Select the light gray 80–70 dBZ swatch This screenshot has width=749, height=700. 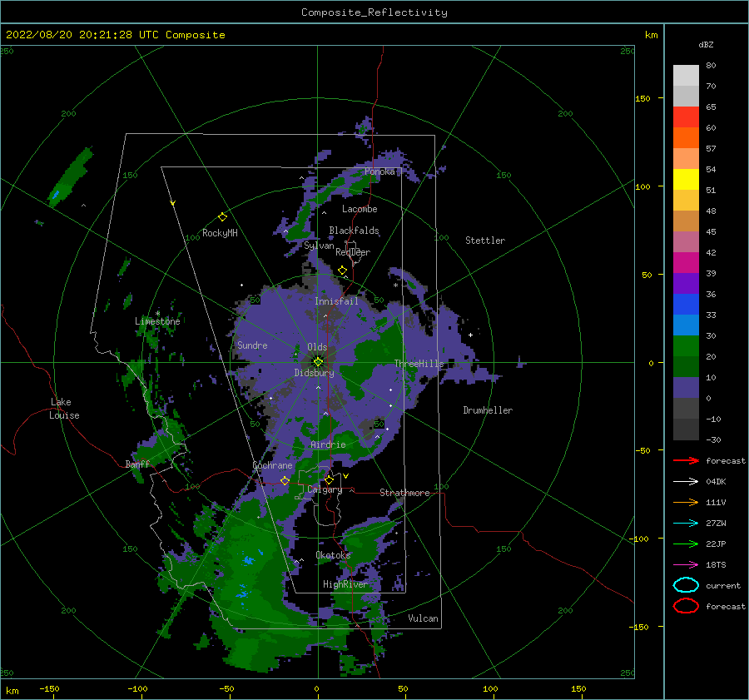coord(686,76)
